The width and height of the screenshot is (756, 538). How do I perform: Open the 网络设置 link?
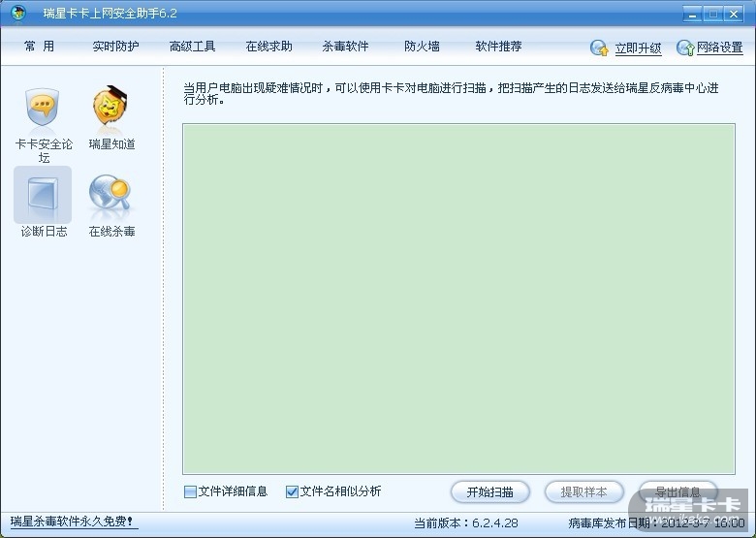(720, 47)
